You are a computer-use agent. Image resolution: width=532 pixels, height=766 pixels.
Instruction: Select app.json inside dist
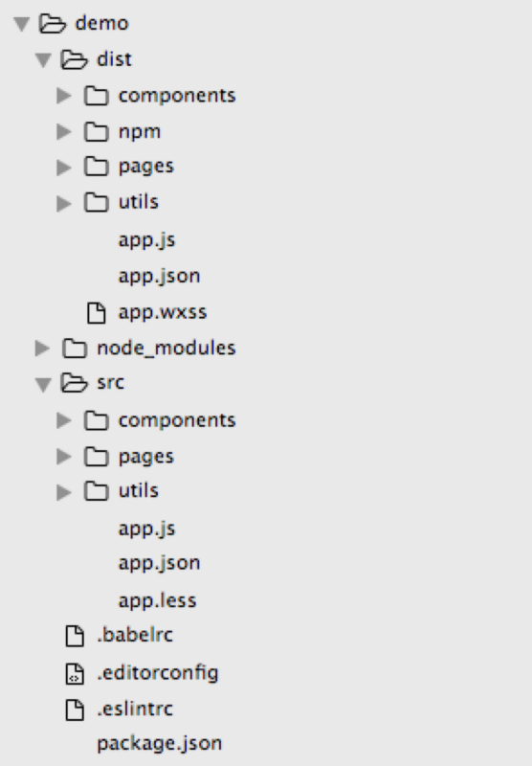[160, 276]
